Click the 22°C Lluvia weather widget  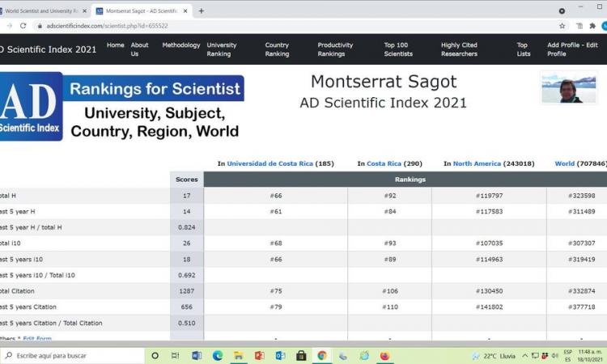[x=493, y=355]
